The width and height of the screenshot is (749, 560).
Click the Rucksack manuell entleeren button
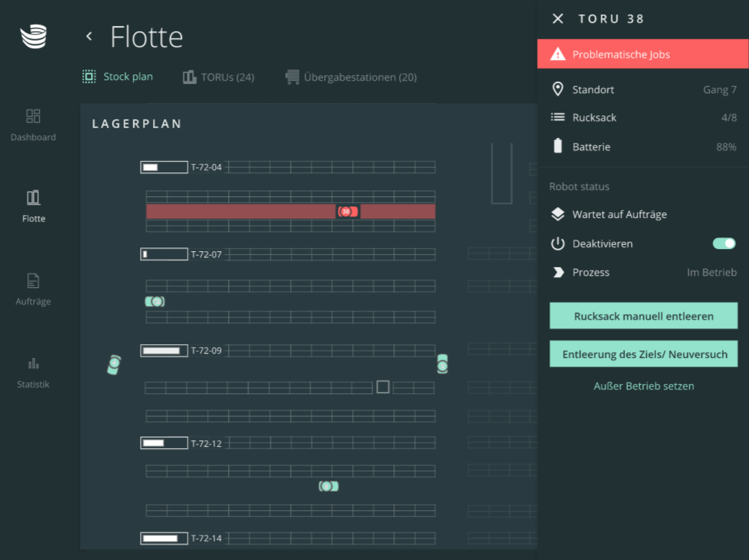[x=643, y=316]
